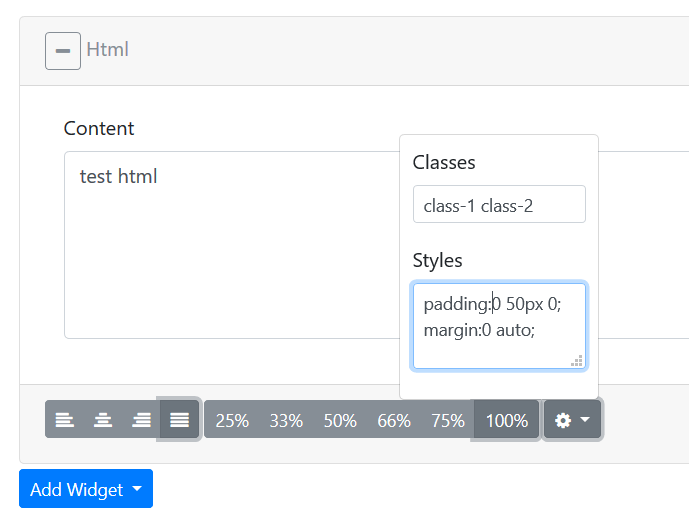The height and width of the screenshot is (520, 689).
Task: Select justify alignment icon
Action: 179,420
